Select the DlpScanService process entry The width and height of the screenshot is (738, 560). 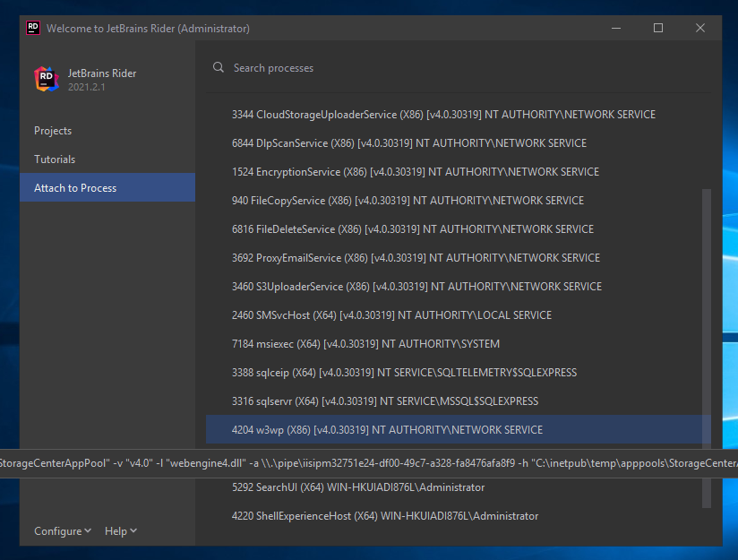pyautogui.click(x=409, y=143)
